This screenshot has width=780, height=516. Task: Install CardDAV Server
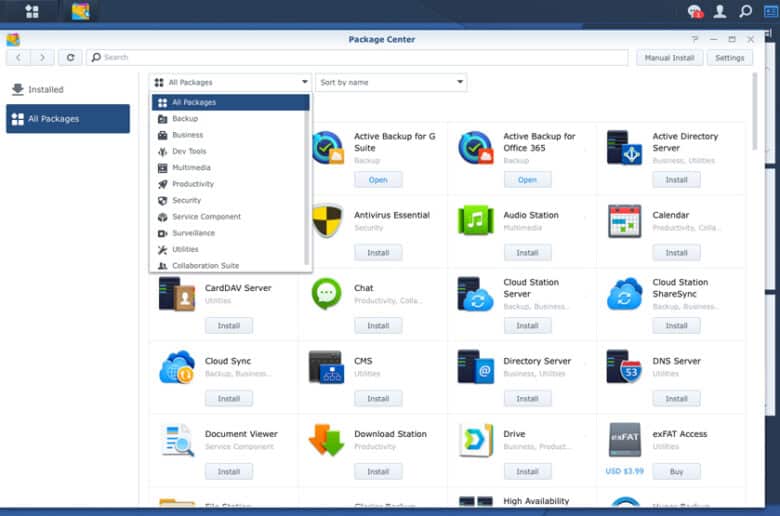(x=229, y=326)
